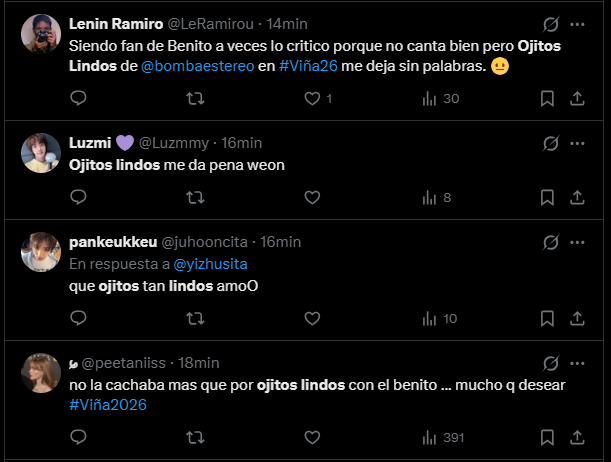Reply to pankeukkeu's tweet
The width and height of the screenshot is (611, 462).
click(79, 318)
